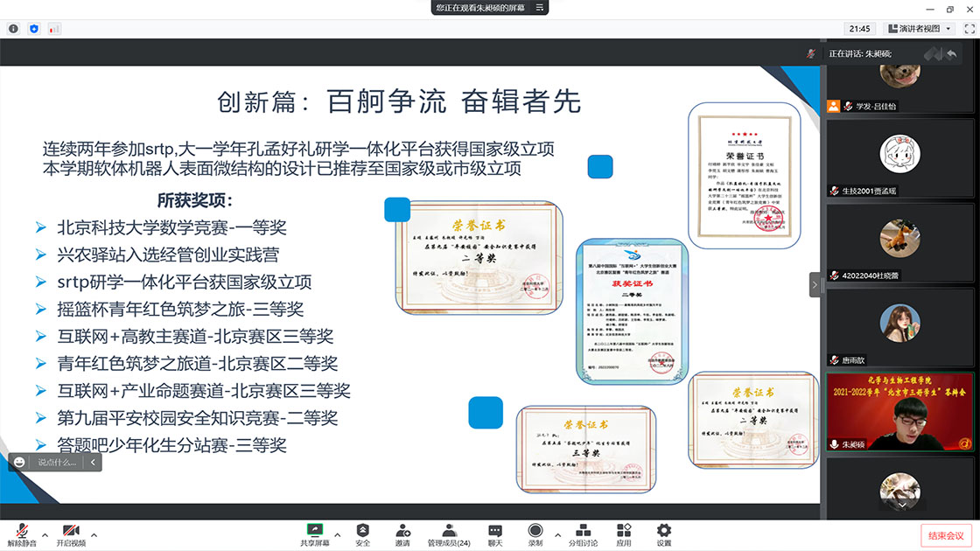The image size is (980, 551).
Task: Click the line 第九届平安校园安全知识竞赛-二等奖
Action: 198,418
